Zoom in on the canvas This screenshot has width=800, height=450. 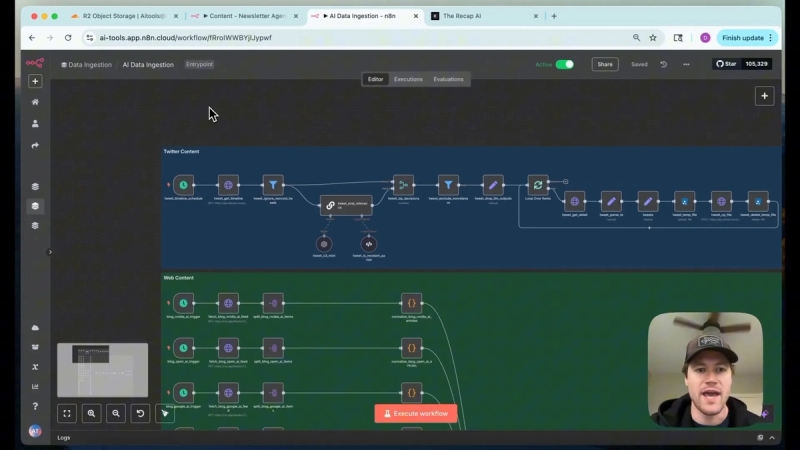coord(91,413)
